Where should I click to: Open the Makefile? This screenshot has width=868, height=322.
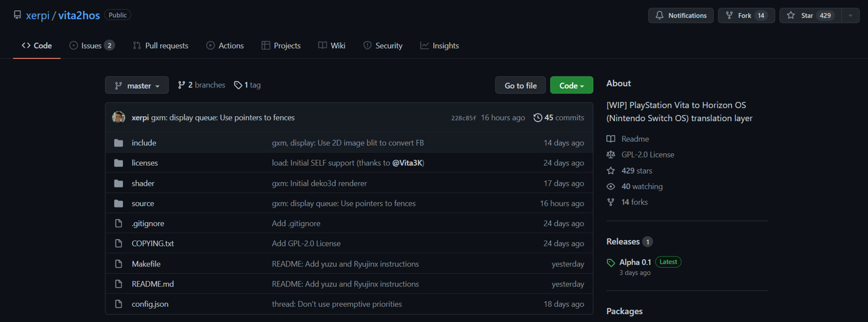tap(146, 264)
